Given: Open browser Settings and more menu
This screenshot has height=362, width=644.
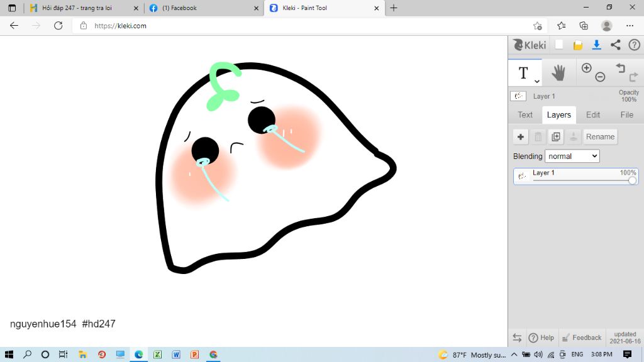Looking at the screenshot, I should [630, 25].
